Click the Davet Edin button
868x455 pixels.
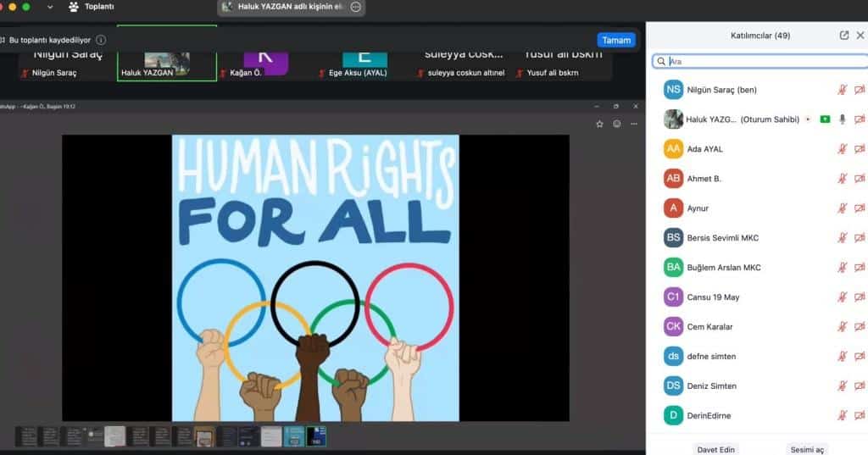715,449
